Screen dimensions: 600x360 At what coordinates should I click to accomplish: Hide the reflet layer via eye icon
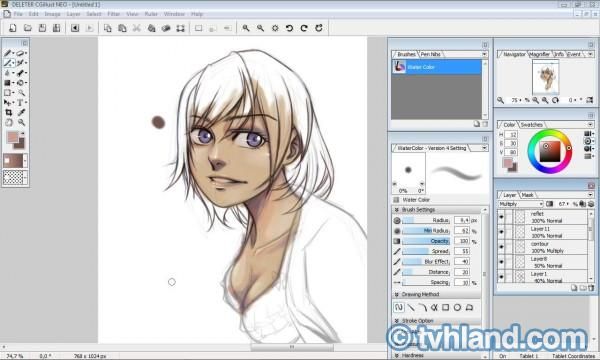[x=501, y=217]
